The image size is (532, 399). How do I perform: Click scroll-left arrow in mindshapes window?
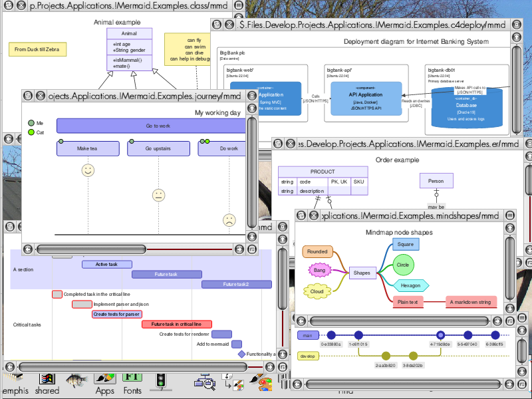(x=301, y=321)
